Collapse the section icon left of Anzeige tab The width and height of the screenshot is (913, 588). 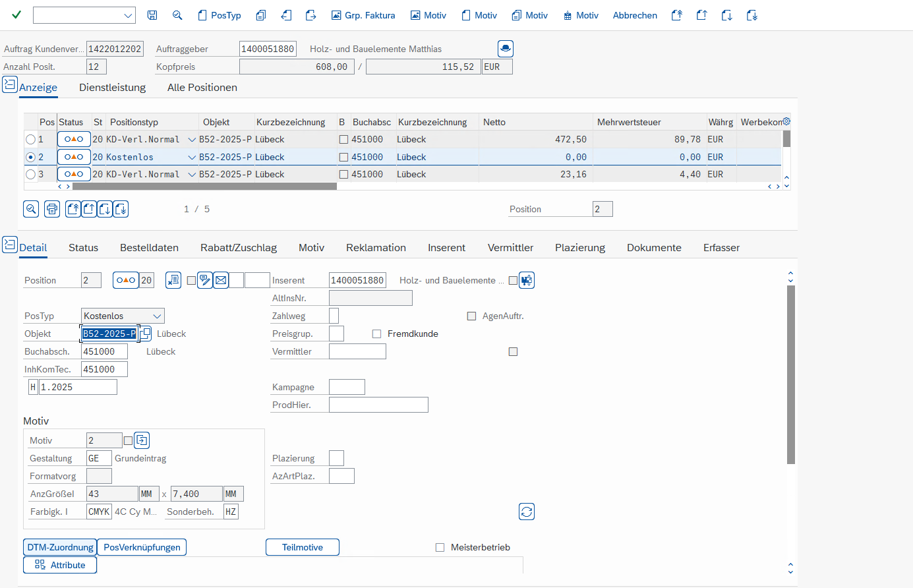pyautogui.click(x=10, y=84)
